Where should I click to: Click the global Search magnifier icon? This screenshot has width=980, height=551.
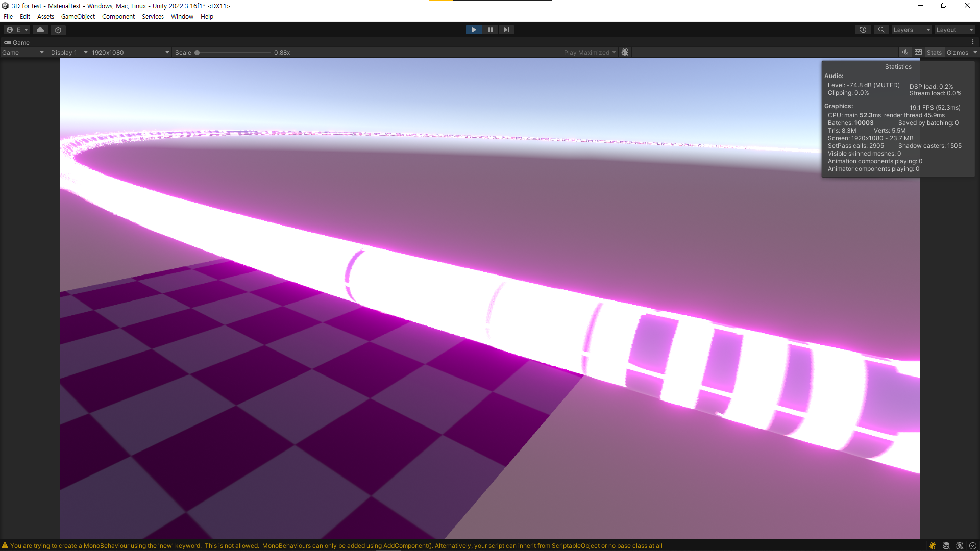click(x=881, y=30)
